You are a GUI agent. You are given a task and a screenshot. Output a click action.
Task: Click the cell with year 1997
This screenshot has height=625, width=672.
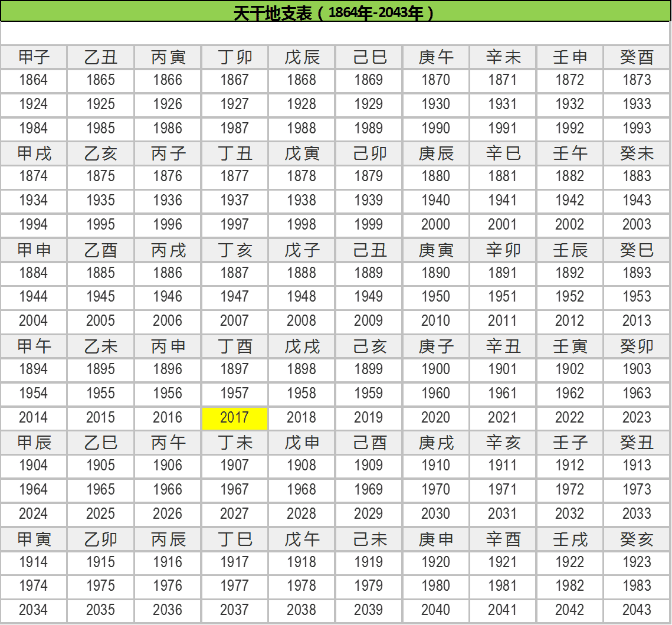coord(234,225)
